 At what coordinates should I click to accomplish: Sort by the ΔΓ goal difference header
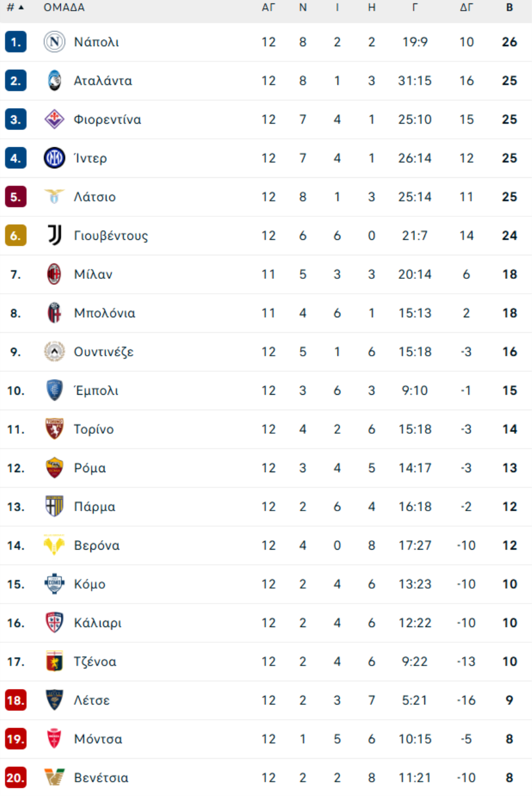click(466, 8)
